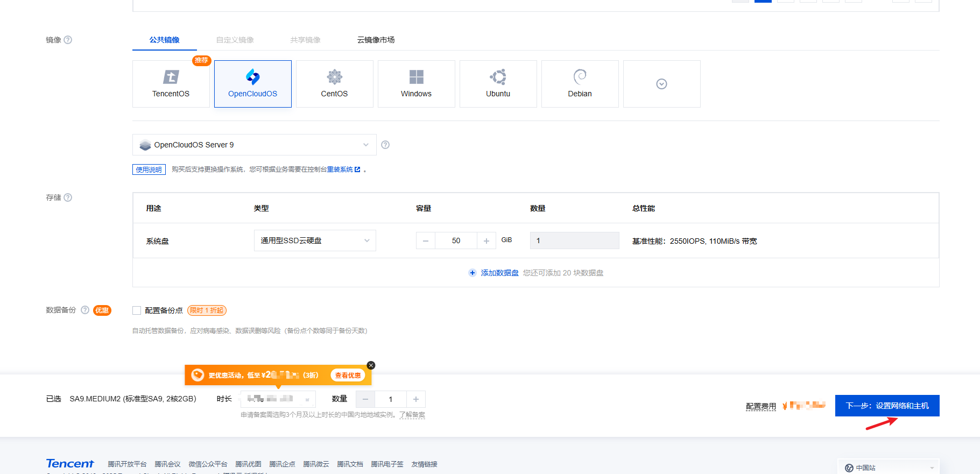Click 使用说明 tag button

click(x=149, y=169)
